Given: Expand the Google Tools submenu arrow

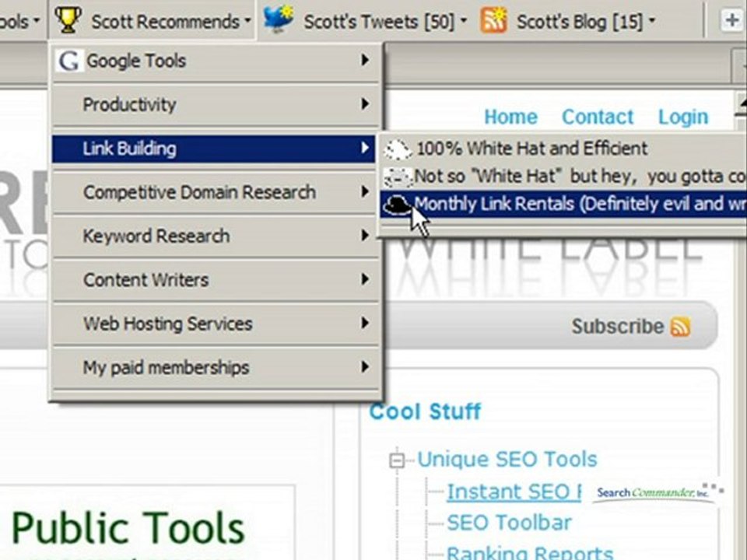Looking at the screenshot, I should pyautogui.click(x=365, y=60).
